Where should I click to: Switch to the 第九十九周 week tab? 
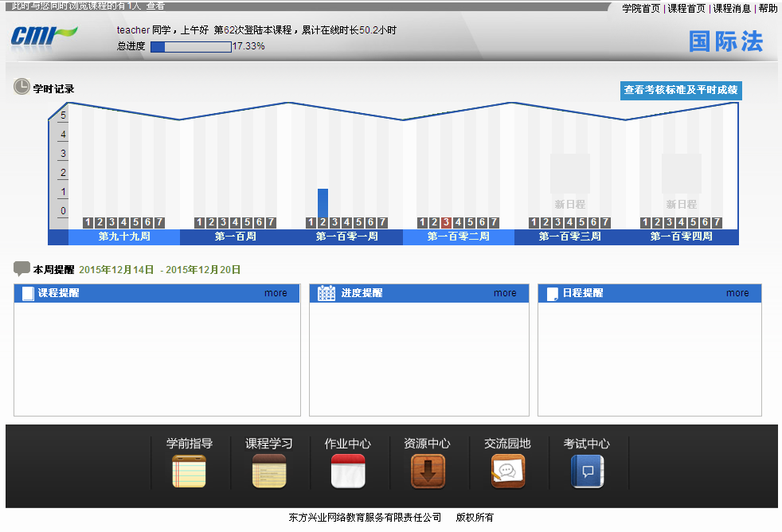pyautogui.click(x=124, y=237)
